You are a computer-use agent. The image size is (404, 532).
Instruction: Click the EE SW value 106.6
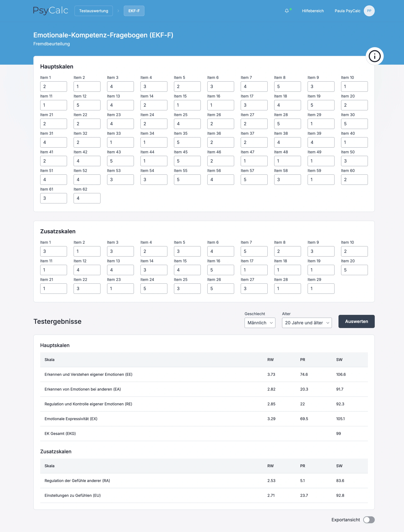point(341,374)
